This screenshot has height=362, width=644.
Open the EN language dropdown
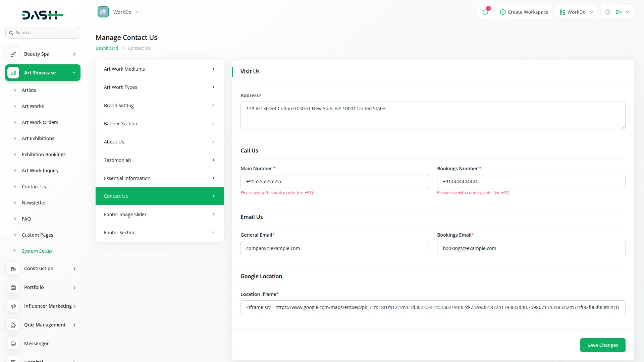(x=617, y=12)
